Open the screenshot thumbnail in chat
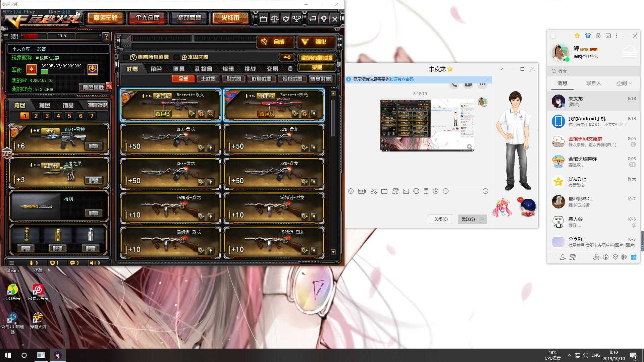644x362 pixels. point(427,125)
